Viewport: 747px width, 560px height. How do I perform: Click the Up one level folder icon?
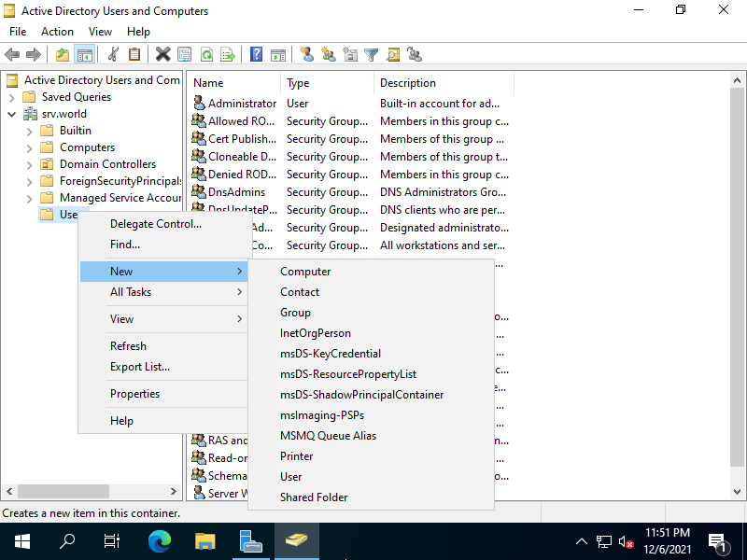(x=63, y=55)
